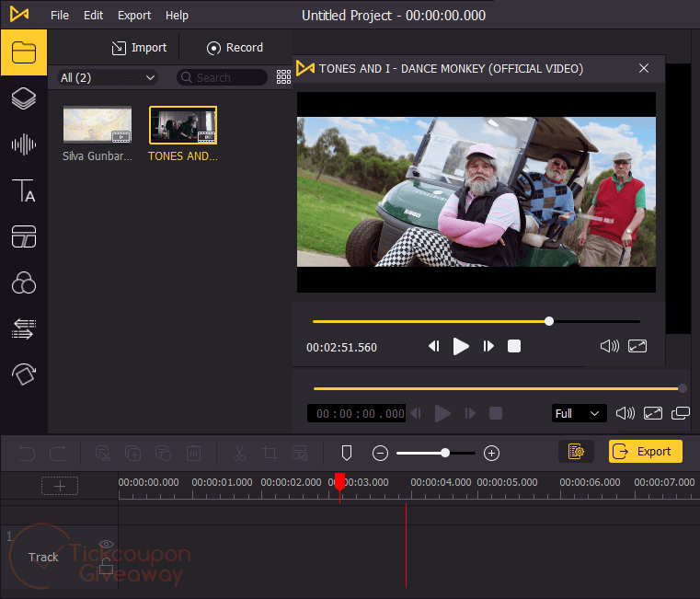Screen dimensions: 700x599
Task: Click the timeline settings icon beside Export
Action: (576, 452)
